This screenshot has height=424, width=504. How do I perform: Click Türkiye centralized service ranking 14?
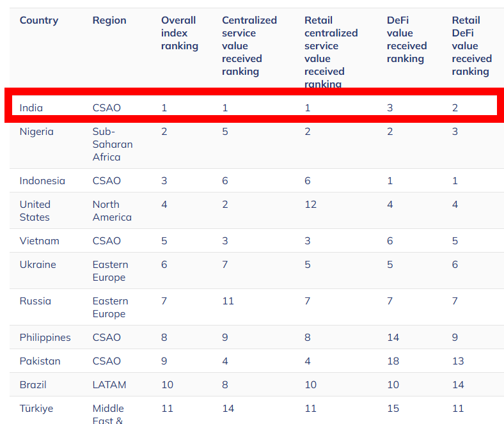[x=228, y=409]
